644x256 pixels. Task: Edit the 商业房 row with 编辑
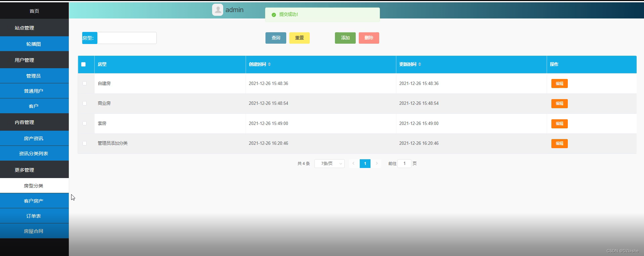(x=559, y=103)
